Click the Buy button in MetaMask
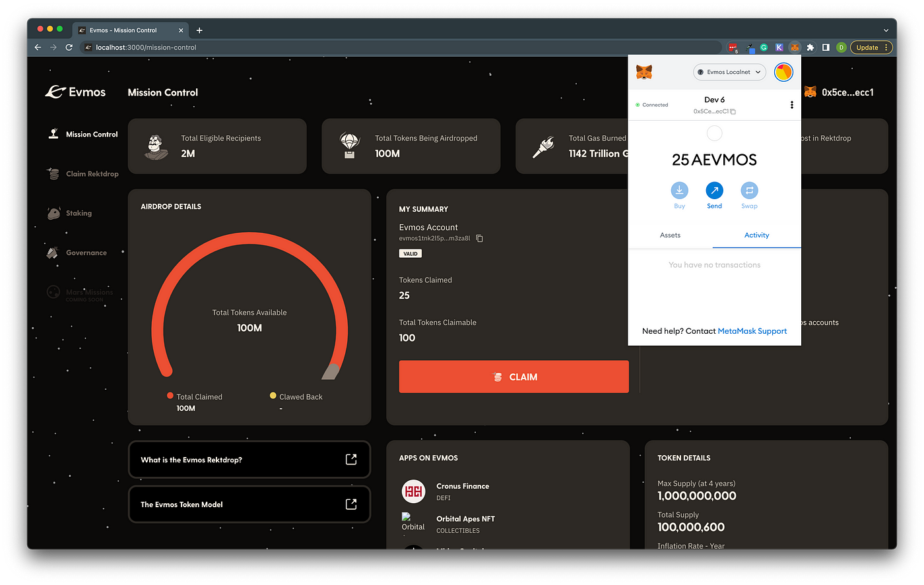Viewport: 924px width, 585px height. [679, 196]
